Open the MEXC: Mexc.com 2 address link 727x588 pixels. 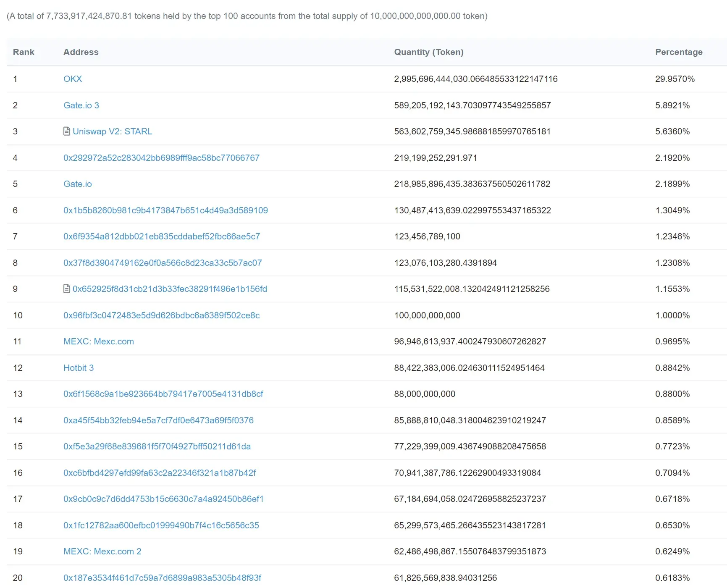pos(102,551)
